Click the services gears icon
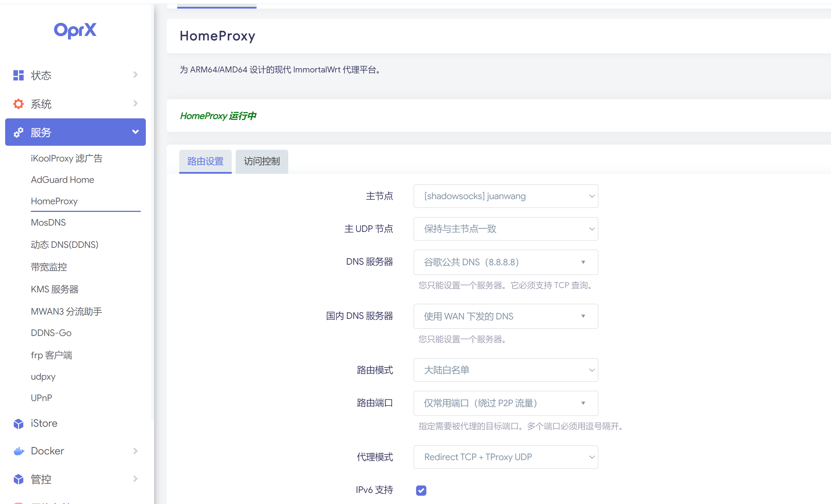 (x=18, y=133)
